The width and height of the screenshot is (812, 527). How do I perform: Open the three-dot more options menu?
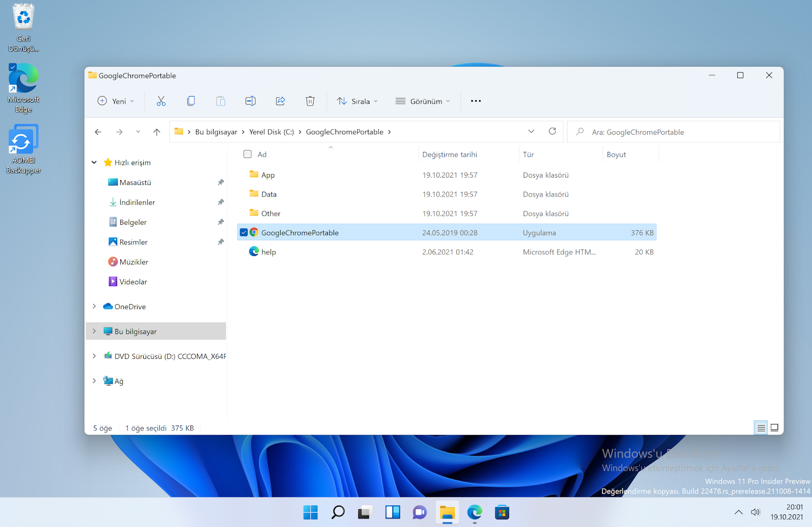(476, 101)
